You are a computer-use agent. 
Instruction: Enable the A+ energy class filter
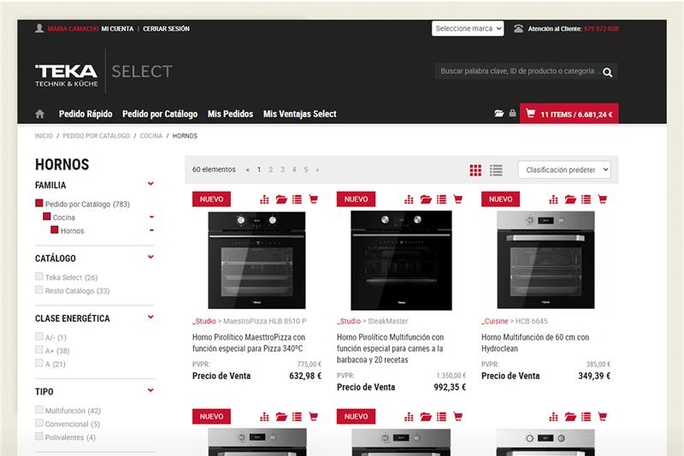click(39, 351)
